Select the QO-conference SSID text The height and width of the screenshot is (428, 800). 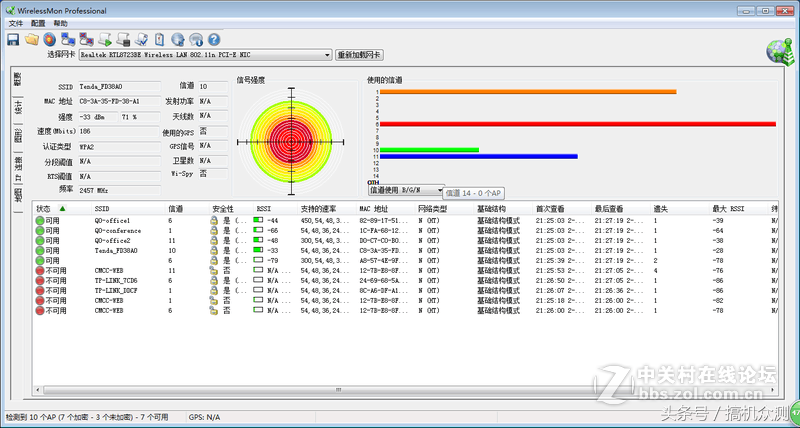pos(118,231)
